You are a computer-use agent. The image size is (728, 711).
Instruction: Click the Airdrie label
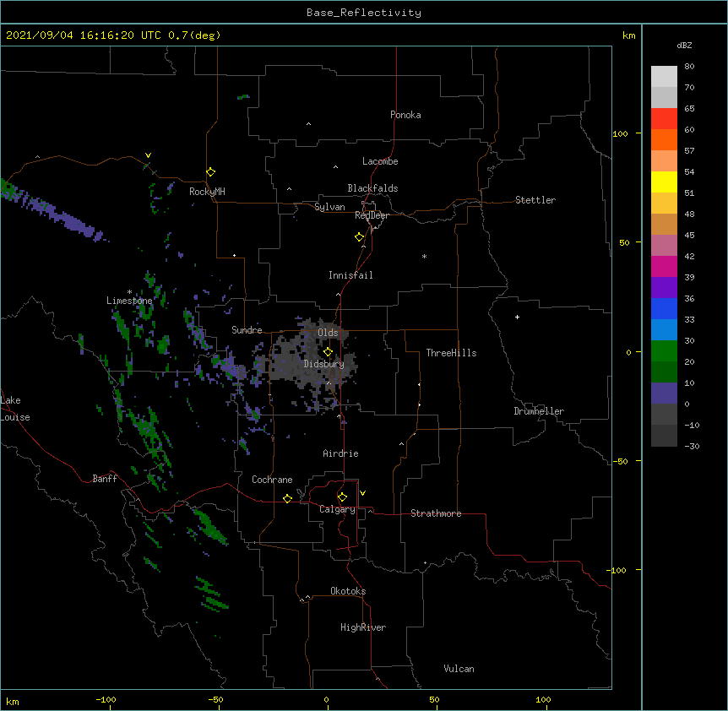point(340,453)
